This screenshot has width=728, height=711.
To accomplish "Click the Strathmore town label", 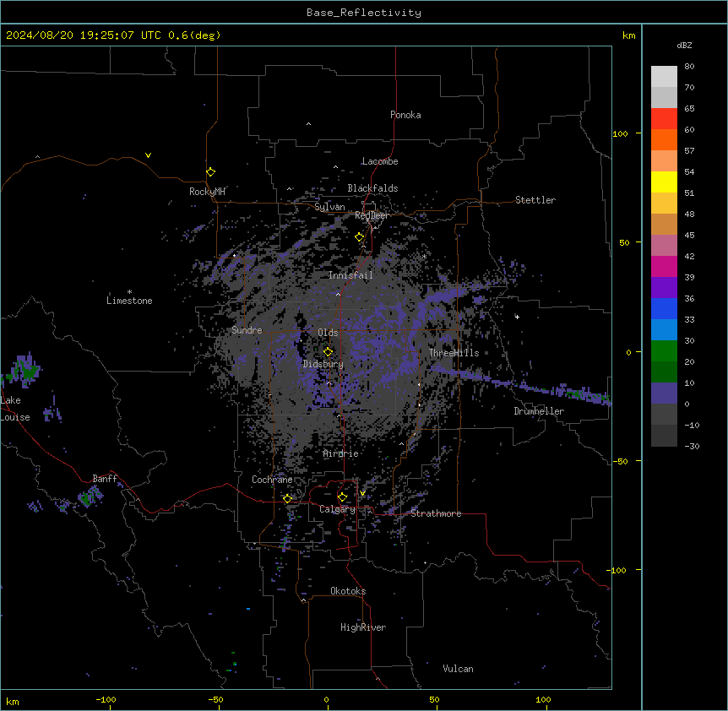I will pos(436,513).
